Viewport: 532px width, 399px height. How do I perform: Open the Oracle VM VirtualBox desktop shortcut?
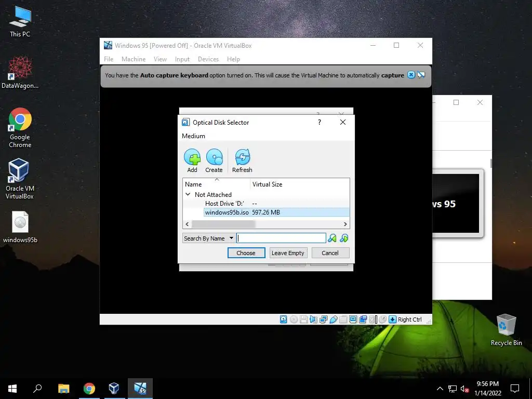click(x=20, y=179)
